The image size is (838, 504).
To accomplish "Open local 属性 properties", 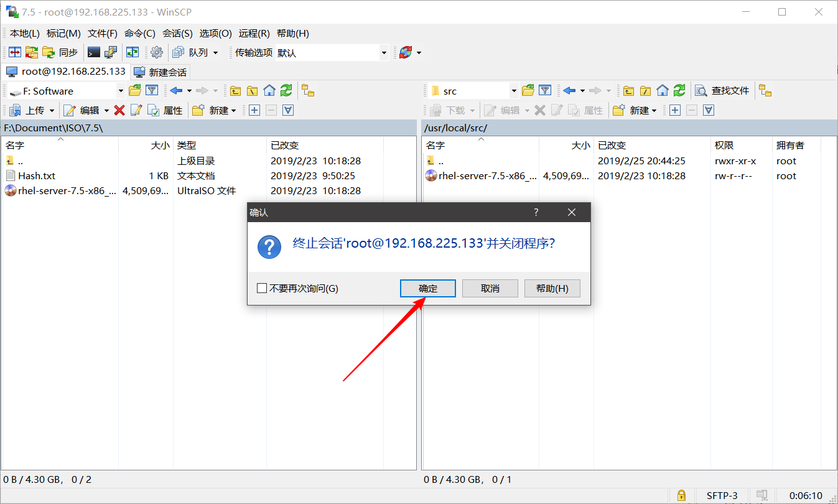I will click(165, 110).
